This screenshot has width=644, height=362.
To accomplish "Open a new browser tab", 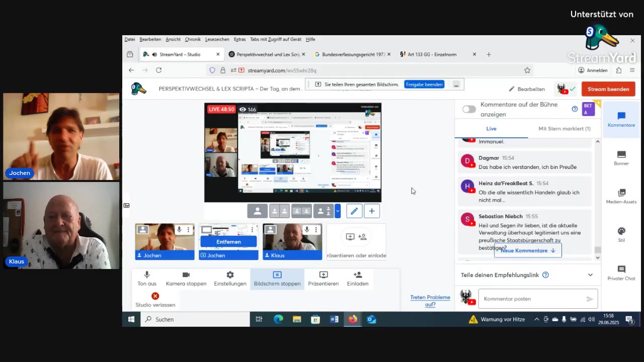I will coord(489,54).
